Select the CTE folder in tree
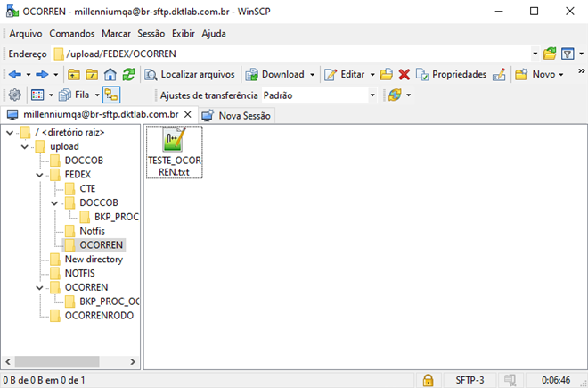The width and height of the screenshot is (588, 388). [x=87, y=188]
